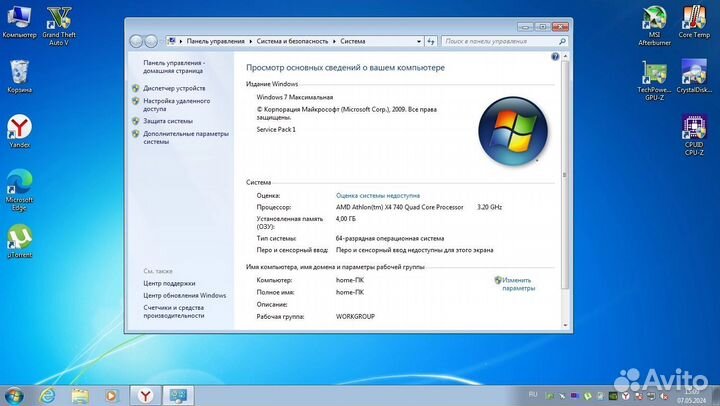Click the Forward navigation arrow button
The image size is (720, 406).
coord(151,41)
